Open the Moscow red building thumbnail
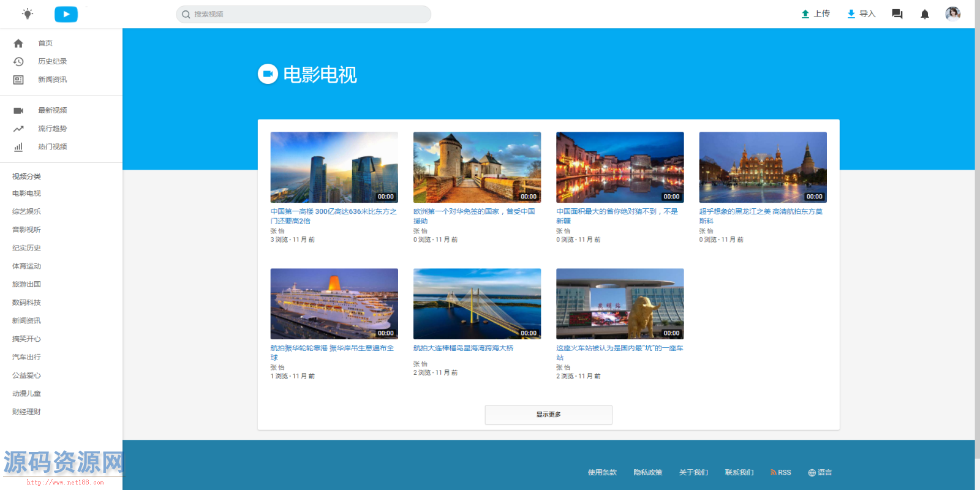Viewport: 980px width, 490px height. pos(763,167)
